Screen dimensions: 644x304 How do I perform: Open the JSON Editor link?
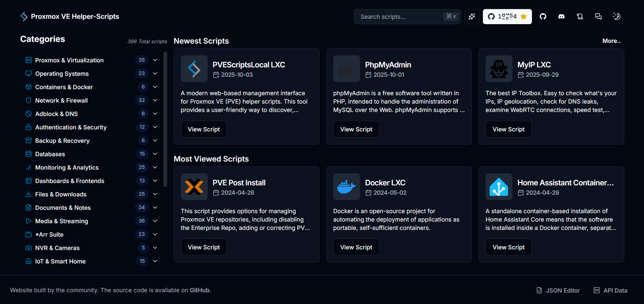(x=558, y=290)
